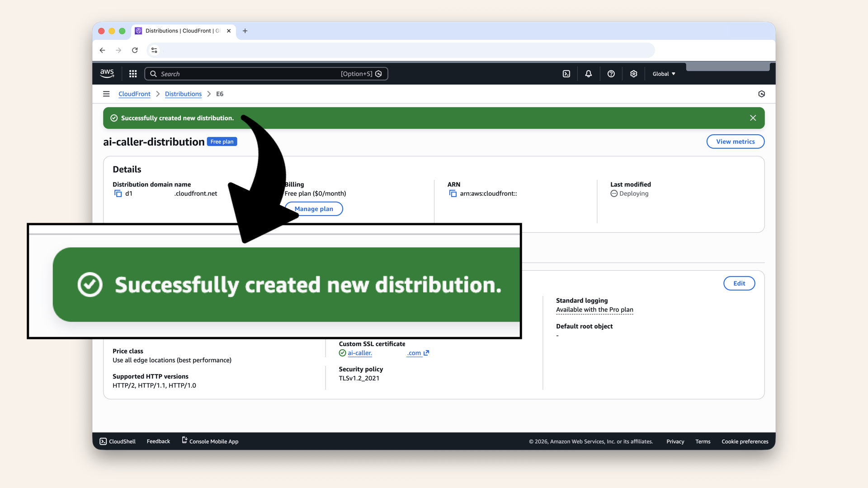Open CloudShell from the top navigation bar
Viewport: 868px width, 488px height.
coord(566,74)
